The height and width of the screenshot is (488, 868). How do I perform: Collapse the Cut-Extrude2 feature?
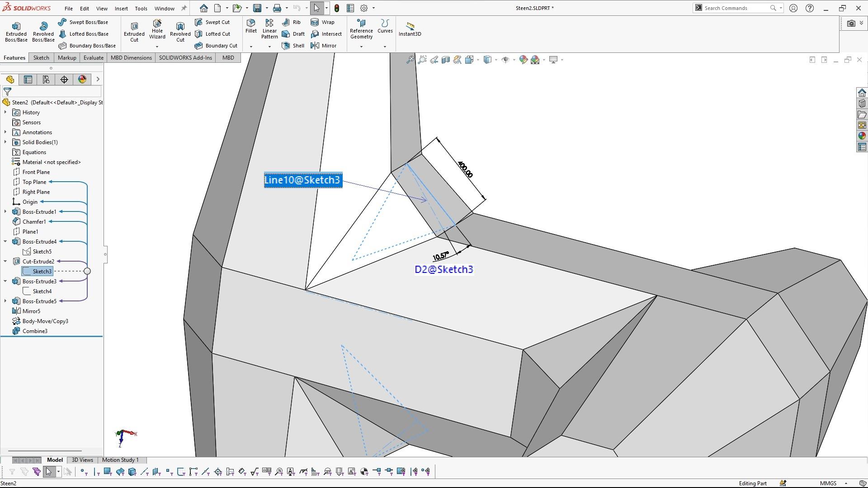pyautogui.click(x=5, y=262)
